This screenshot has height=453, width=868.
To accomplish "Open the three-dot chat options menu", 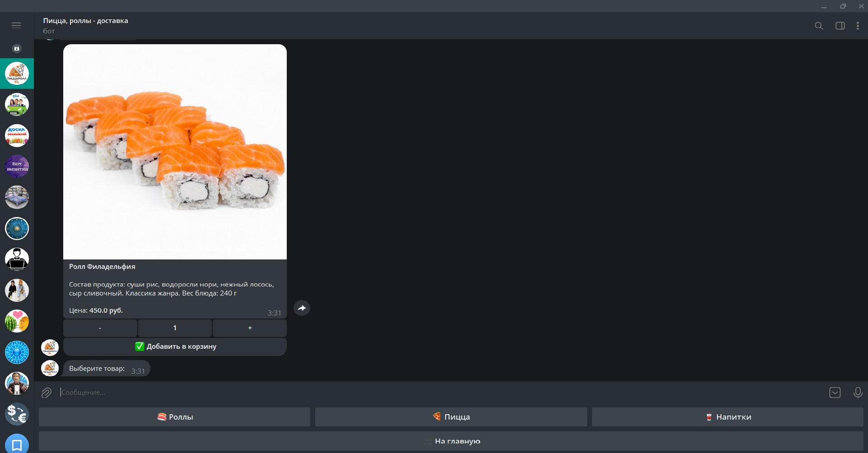I will [x=858, y=26].
